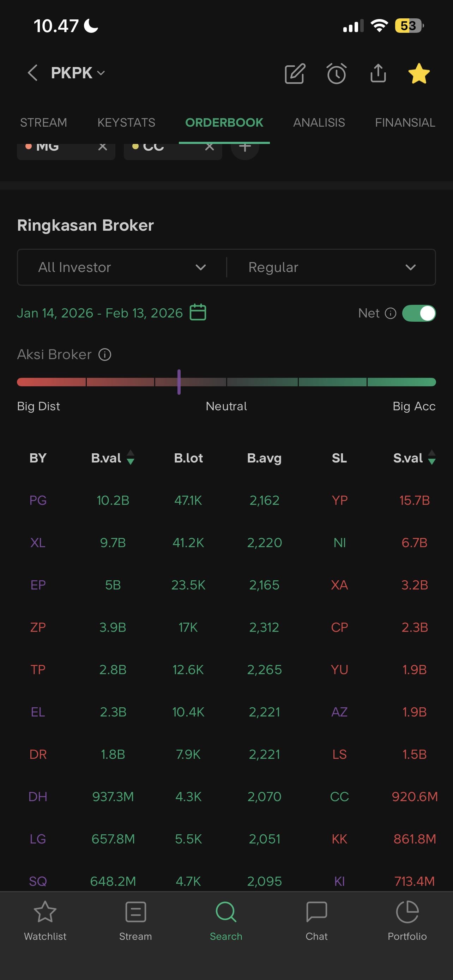Screen dimensions: 453x980
Task: Open the date range calendar icon
Action: tap(198, 312)
